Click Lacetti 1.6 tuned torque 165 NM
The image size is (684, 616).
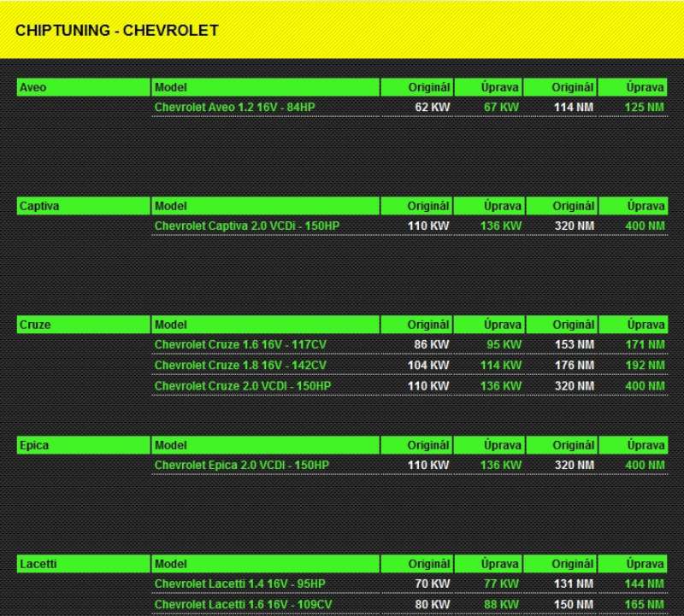tap(645, 604)
